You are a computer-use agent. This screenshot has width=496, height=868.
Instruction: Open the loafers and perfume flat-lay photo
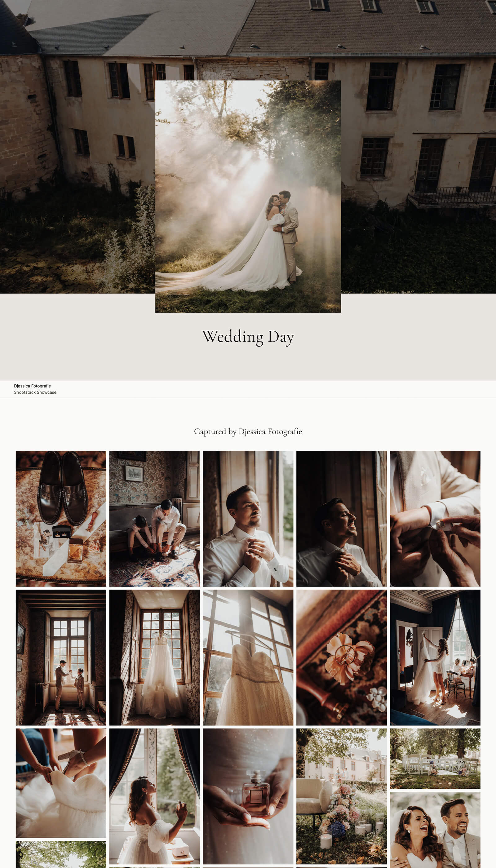61,519
